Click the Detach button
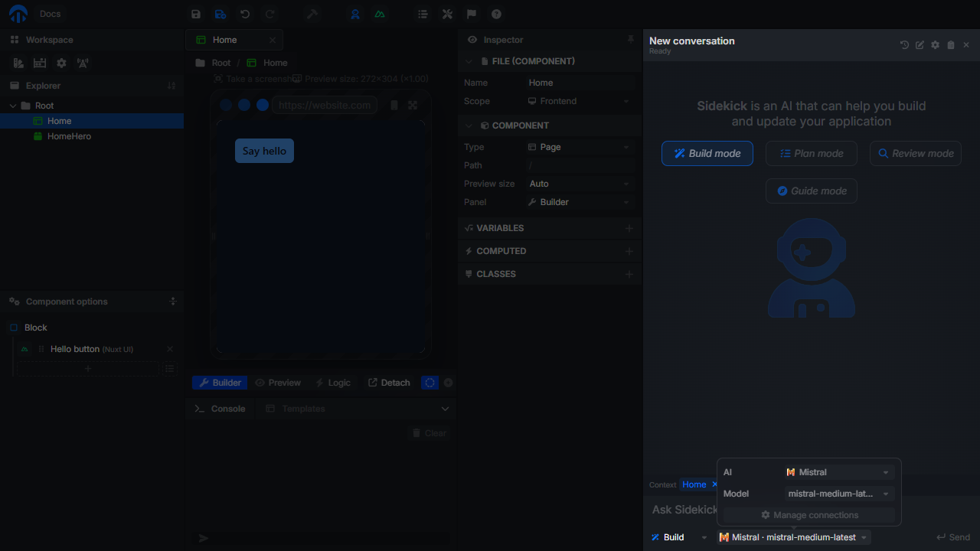 tap(389, 383)
